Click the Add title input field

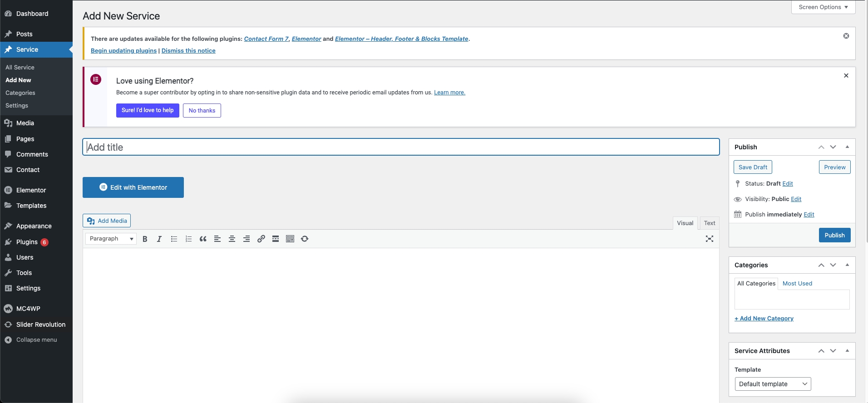[401, 147]
